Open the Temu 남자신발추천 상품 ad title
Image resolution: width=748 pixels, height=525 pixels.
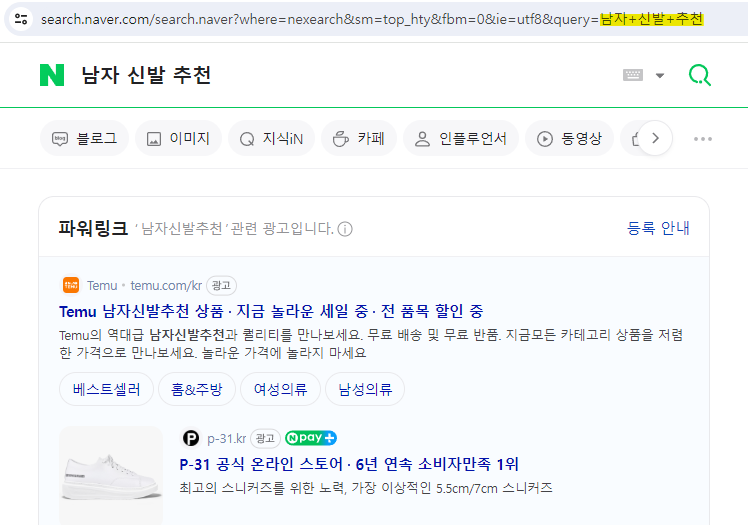[x=271, y=311]
